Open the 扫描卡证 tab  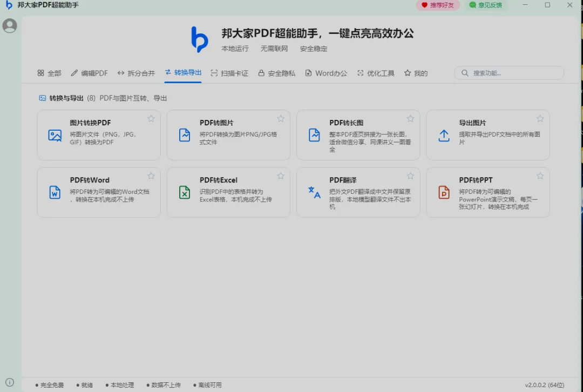[x=229, y=73]
